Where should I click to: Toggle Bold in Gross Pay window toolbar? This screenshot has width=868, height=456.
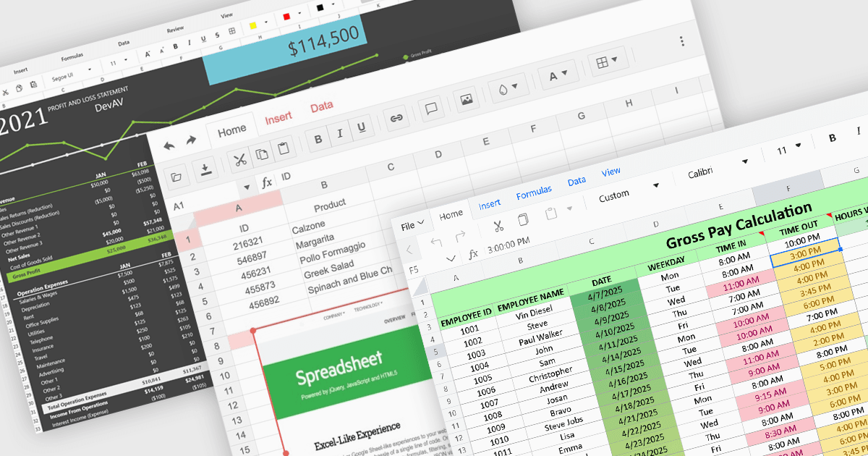coord(833,138)
